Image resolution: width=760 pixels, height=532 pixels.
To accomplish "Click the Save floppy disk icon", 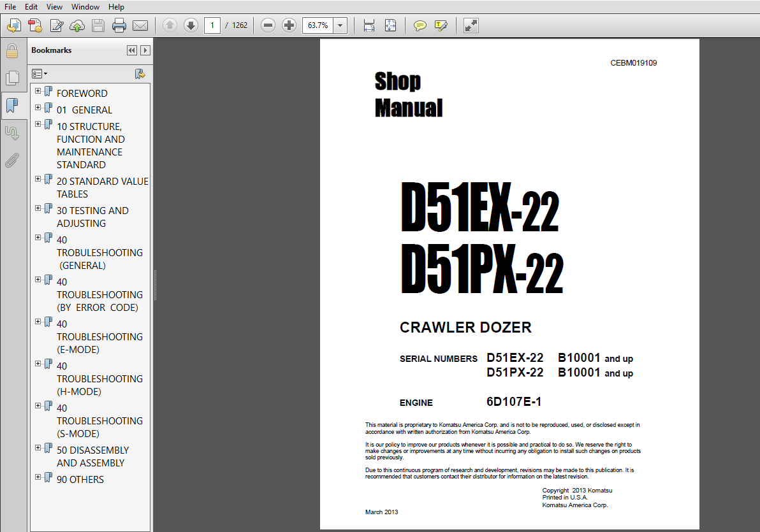I will 98,25.
